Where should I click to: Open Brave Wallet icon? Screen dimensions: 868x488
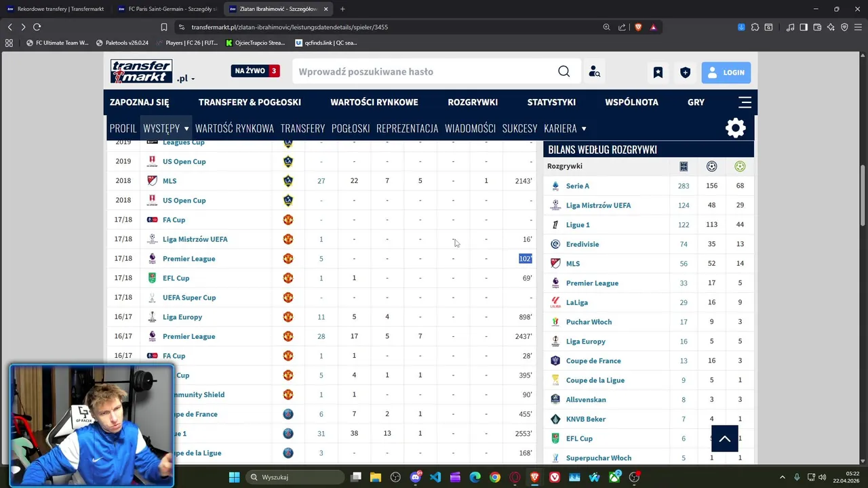coord(817,27)
